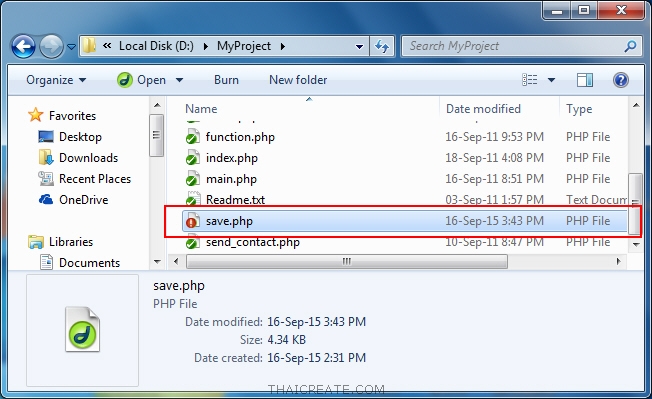652x399 pixels.
Task: Click the Libraries folder icon
Action: (x=36, y=242)
